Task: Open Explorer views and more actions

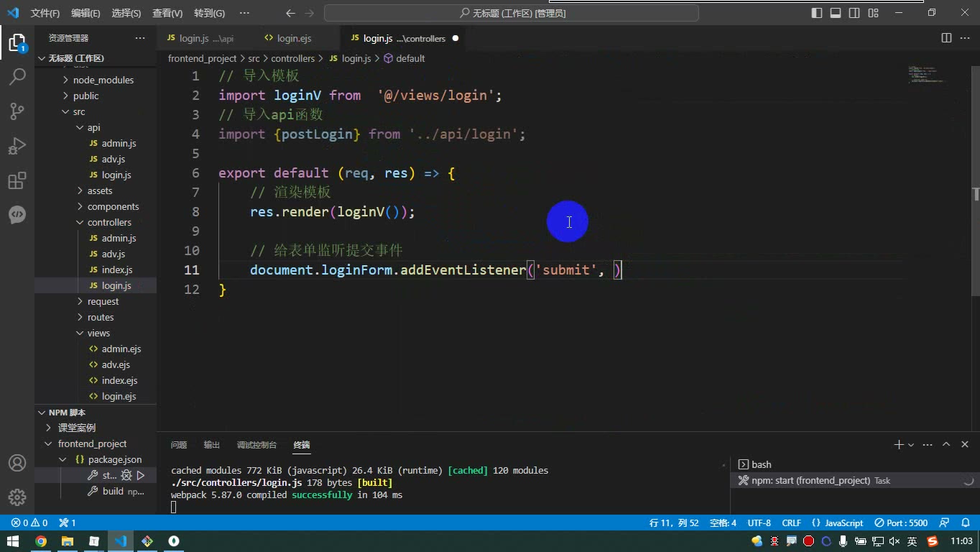Action: click(x=139, y=38)
